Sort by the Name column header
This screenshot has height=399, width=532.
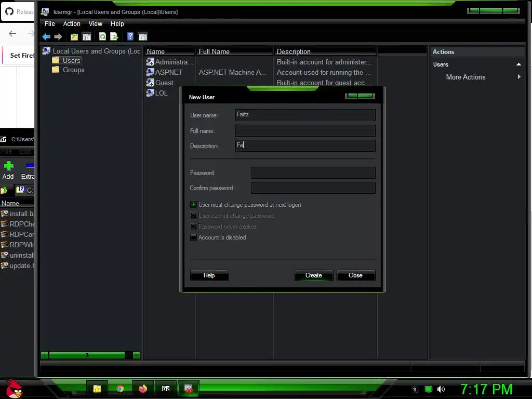coord(170,51)
